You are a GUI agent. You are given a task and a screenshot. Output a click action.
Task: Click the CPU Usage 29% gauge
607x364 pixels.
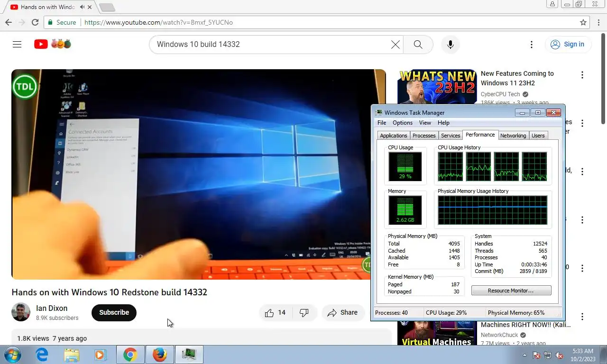(405, 166)
